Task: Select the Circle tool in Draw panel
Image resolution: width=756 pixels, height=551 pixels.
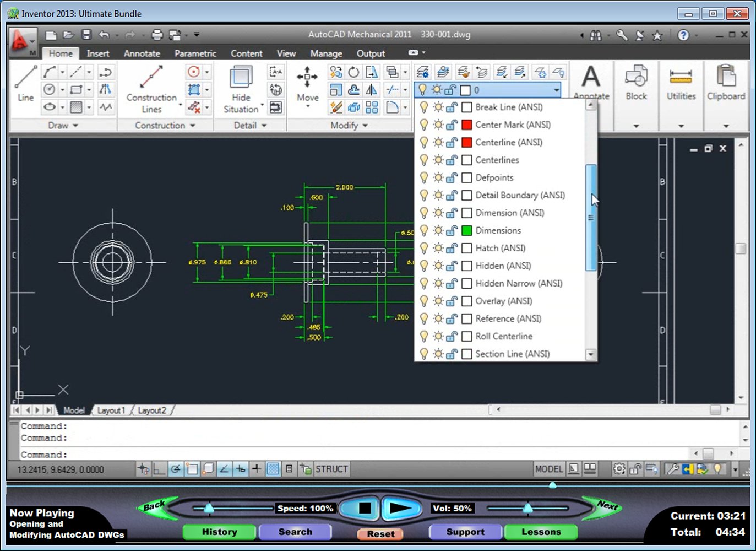Action: coord(50,89)
